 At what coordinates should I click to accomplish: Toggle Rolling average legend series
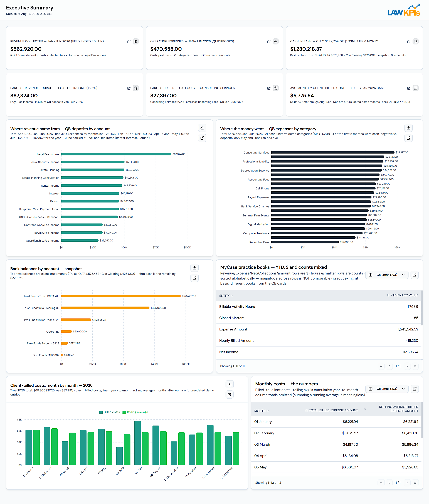pos(135,412)
